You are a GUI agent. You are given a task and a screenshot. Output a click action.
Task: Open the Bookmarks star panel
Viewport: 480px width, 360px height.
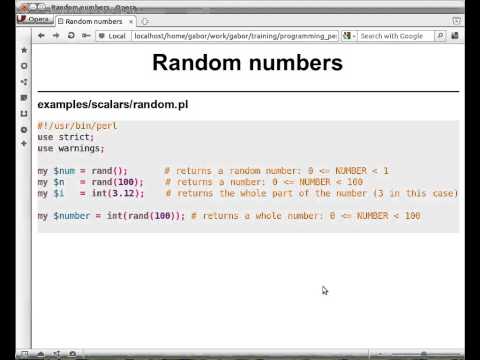tap(24, 50)
